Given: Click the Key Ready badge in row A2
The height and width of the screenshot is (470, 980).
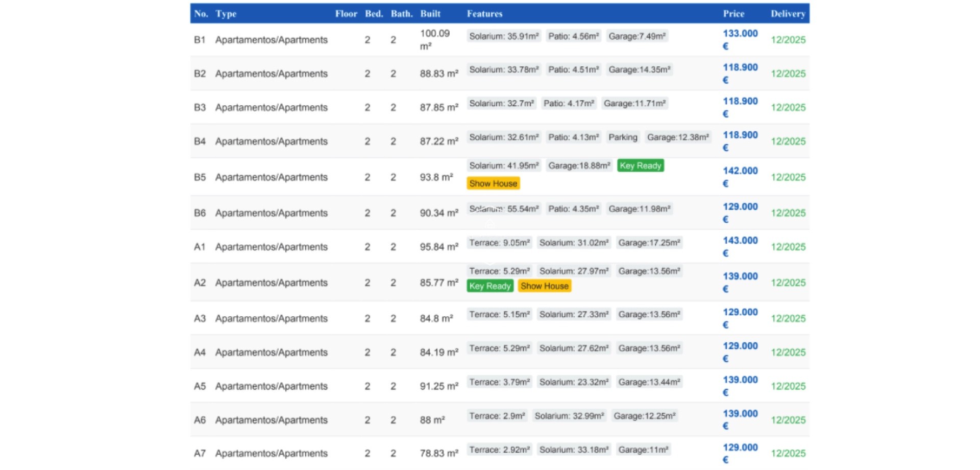Looking at the screenshot, I should click(489, 286).
